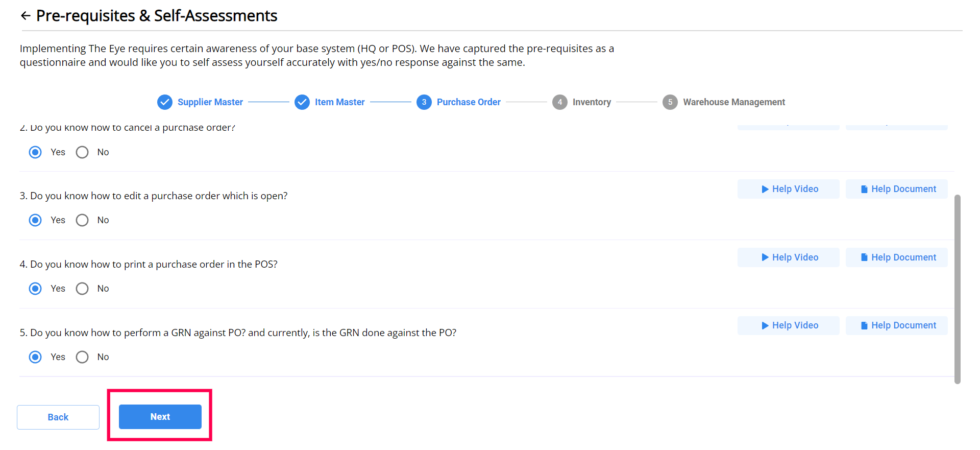This screenshot has height=450, width=980.
Task: Click the Item Master completed checkmark icon
Action: (x=302, y=102)
